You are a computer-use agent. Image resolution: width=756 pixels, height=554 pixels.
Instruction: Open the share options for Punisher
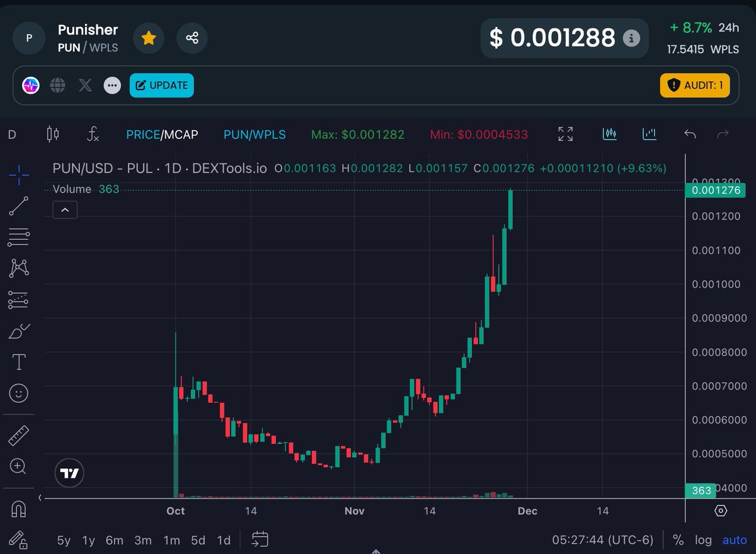pyautogui.click(x=192, y=38)
